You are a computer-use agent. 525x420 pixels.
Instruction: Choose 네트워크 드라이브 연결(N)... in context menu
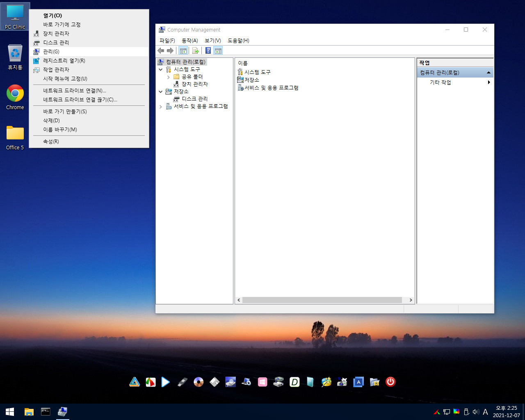[89, 91]
